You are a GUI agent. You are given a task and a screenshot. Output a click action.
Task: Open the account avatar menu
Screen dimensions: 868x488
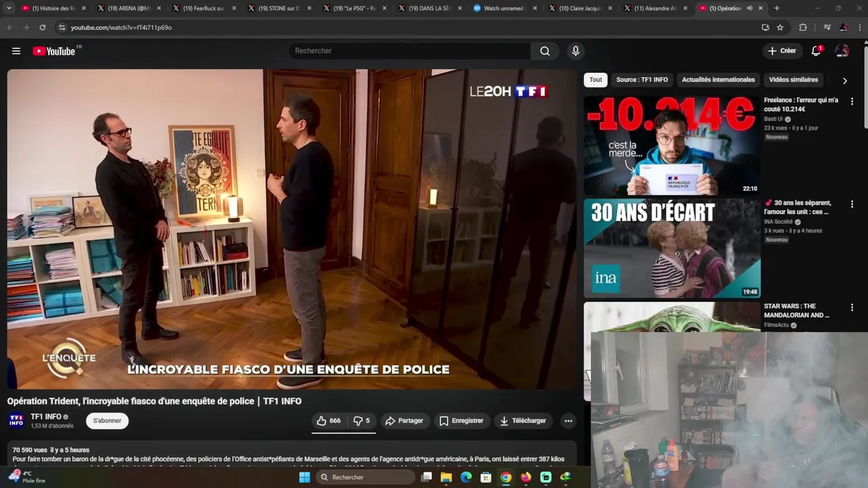pyautogui.click(x=842, y=51)
